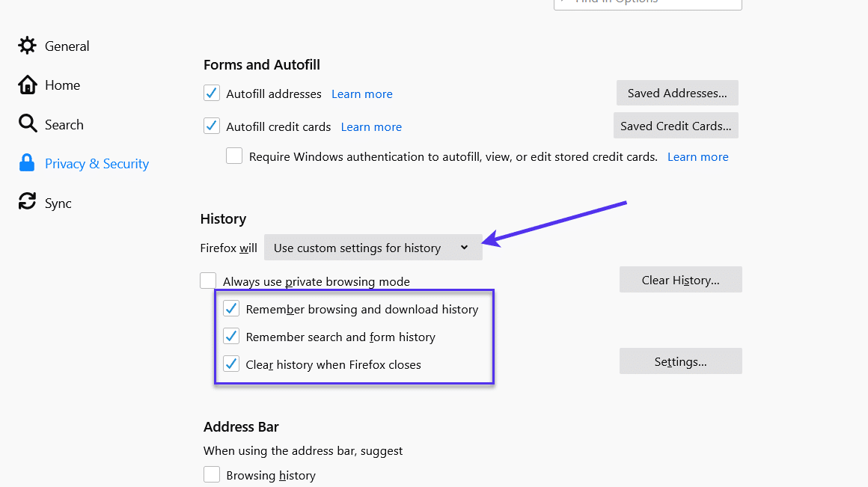Enable Require Windows authentication for credit cards

pos(233,155)
